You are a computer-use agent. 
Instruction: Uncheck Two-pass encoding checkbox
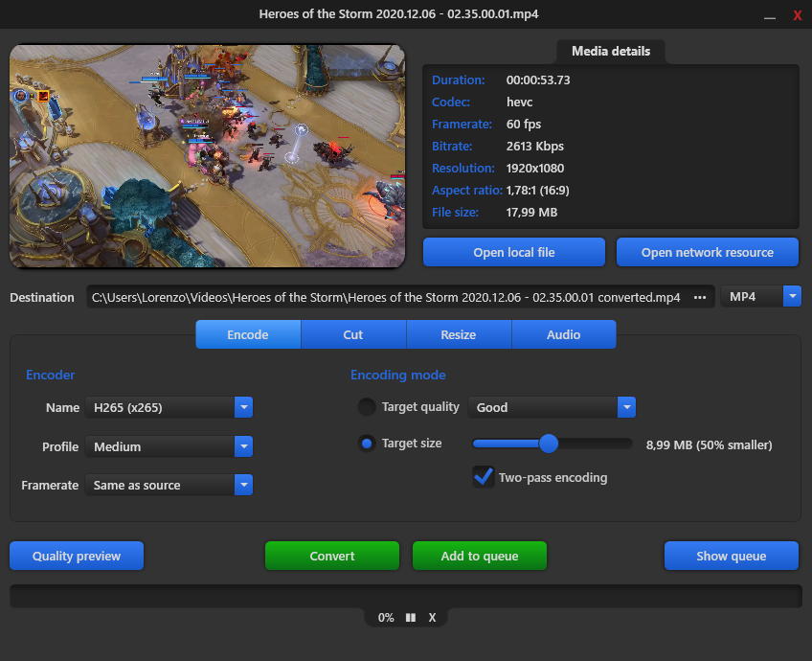click(484, 477)
